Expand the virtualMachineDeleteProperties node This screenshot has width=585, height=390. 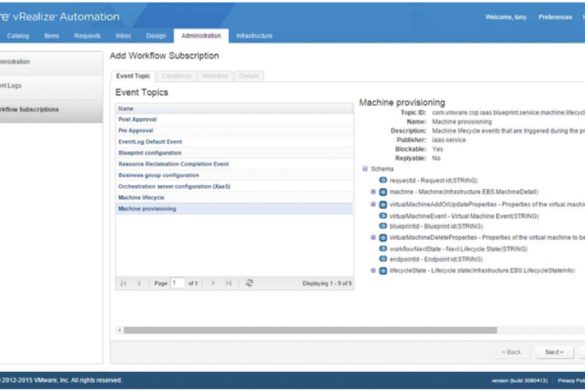pyautogui.click(x=373, y=237)
